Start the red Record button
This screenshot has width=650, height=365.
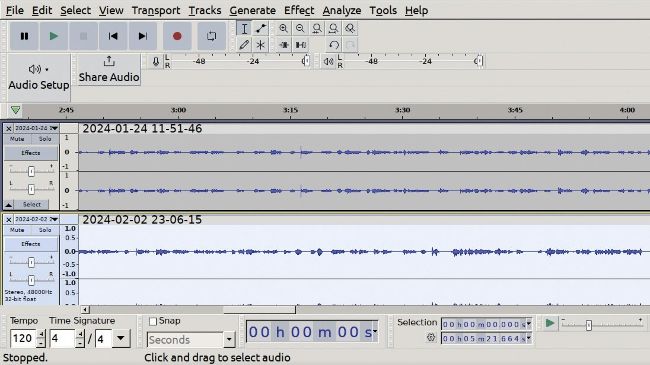(177, 36)
